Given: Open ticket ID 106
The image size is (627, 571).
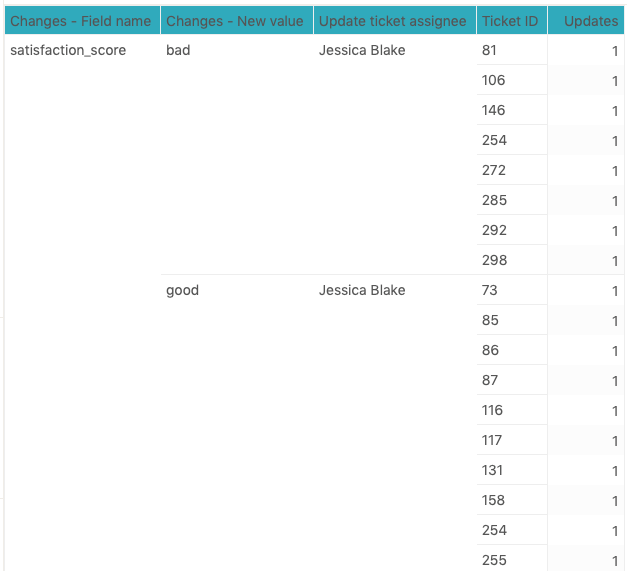Looking at the screenshot, I should pos(493,80).
